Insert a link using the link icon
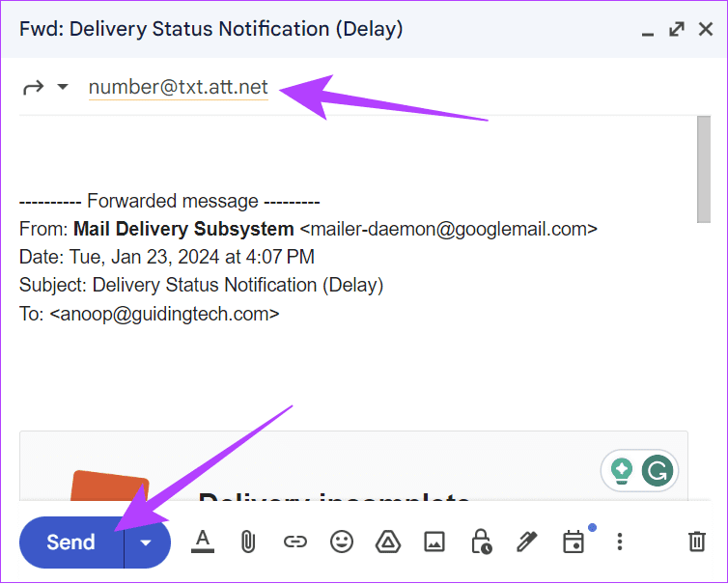Viewport: 728px width, 584px height. 294,542
